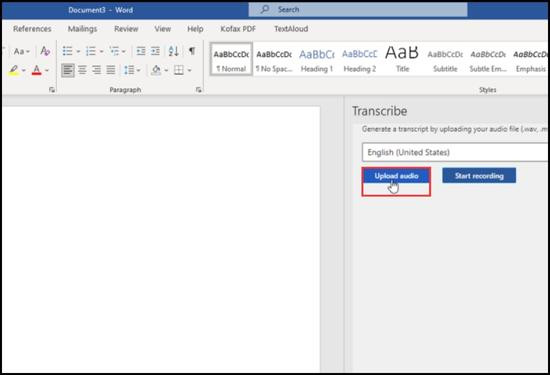Click the Decrease Indent icon
This screenshot has height=375, width=550.
pos(141,51)
